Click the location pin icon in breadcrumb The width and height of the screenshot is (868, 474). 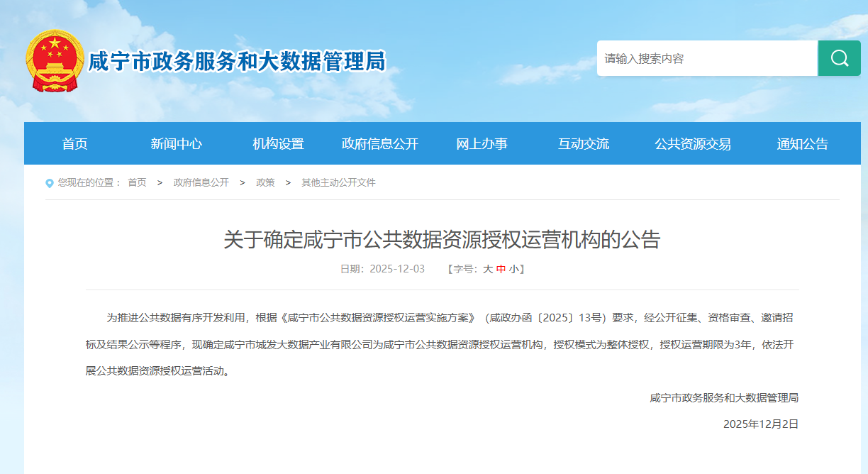[x=49, y=182]
